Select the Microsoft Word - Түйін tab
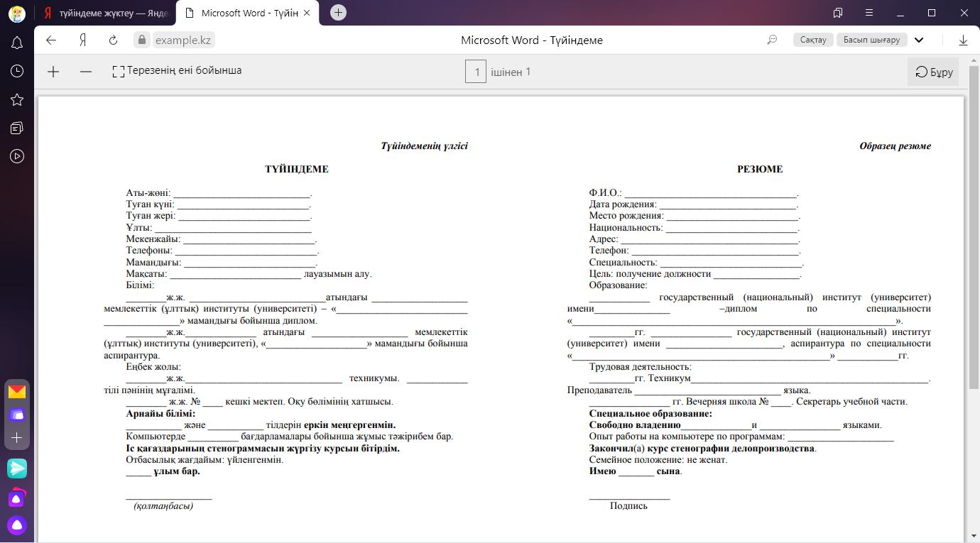 click(x=249, y=13)
